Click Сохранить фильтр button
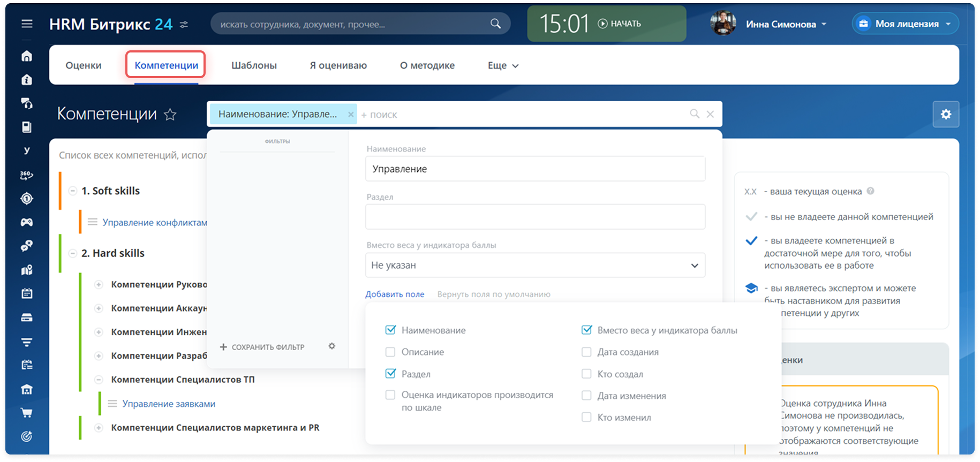Screen dimensions: 980x462 (x=262, y=347)
